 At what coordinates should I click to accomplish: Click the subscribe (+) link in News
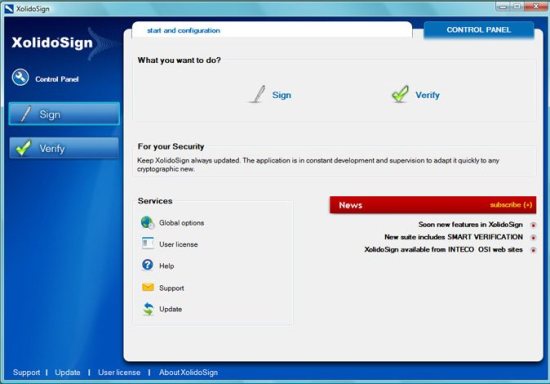tap(511, 205)
